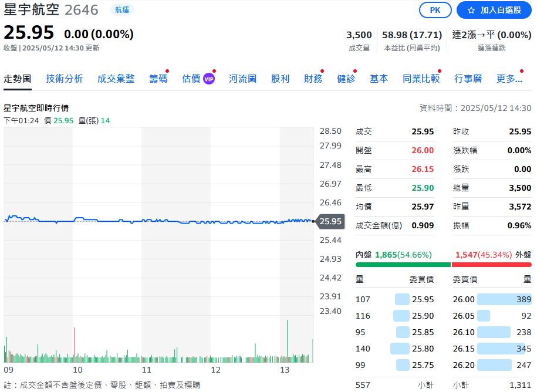Click the 振幅 value 0.96%
This screenshot has height=392, width=537.
click(519, 225)
